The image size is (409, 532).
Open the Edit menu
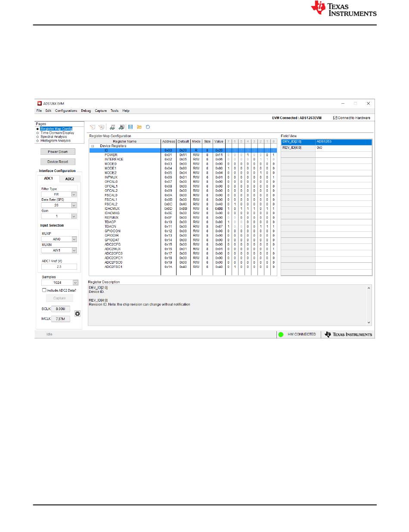coord(48,111)
